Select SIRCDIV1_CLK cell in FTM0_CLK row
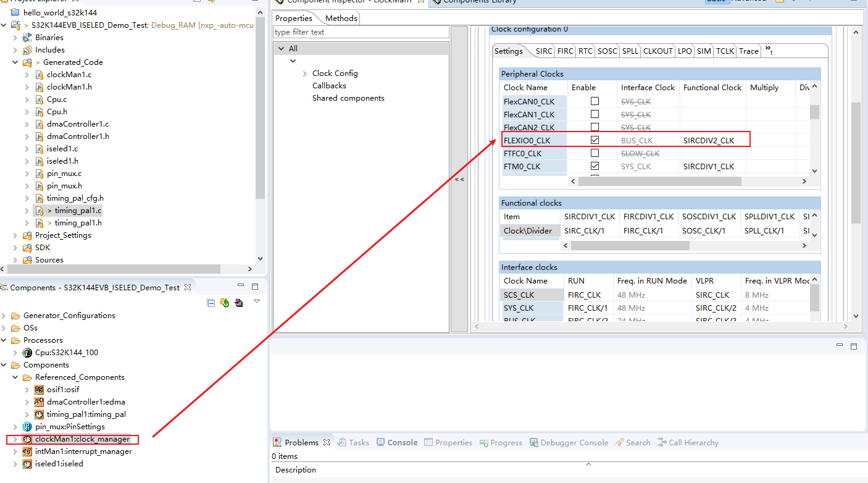Screen dimensions: 868x483 (x=712, y=166)
